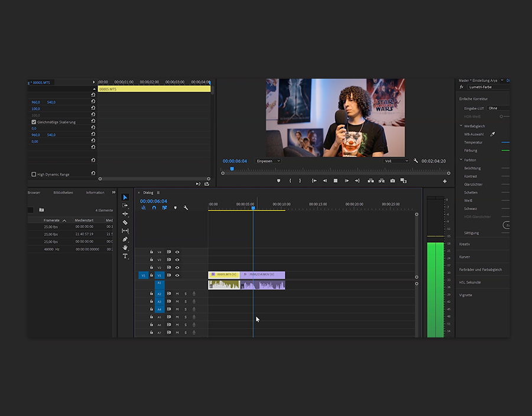Stop playback in the Program Monitor
This screenshot has height=416, width=532.
click(336, 181)
